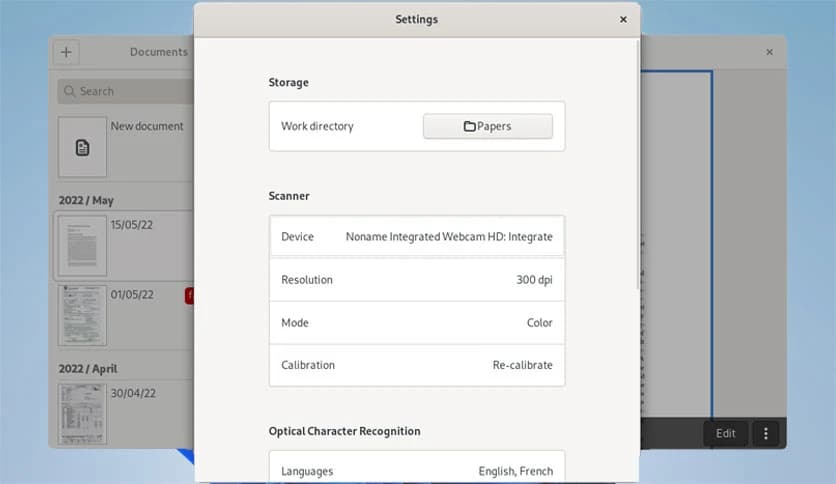Image resolution: width=836 pixels, height=484 pixels.
Task: Open Papers work directory chooser
Action: pyautogui.click(x=488, y=126)
